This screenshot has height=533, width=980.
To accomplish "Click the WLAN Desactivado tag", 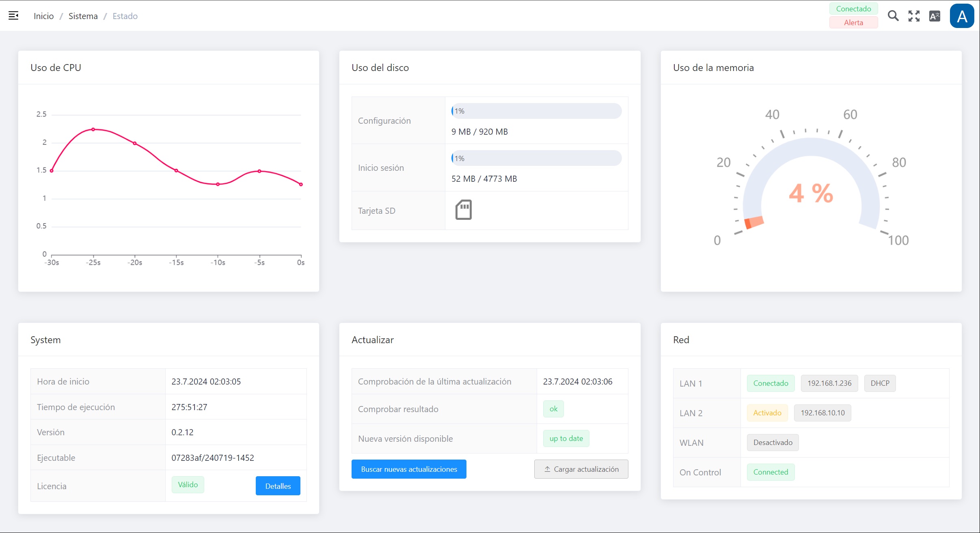I will 773,443.
